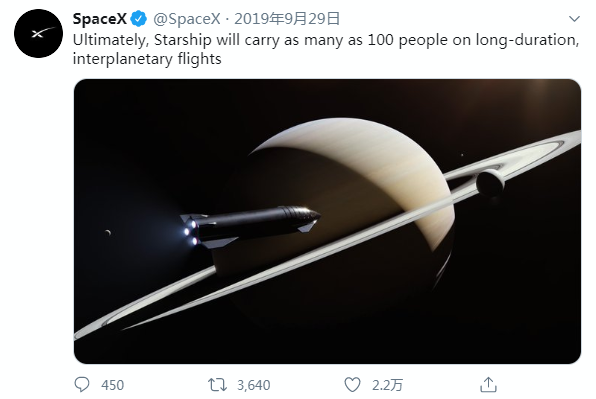Click the 2.2万 likes count
This screenshot has height=399, width=596.
click(x=387, y=385)
